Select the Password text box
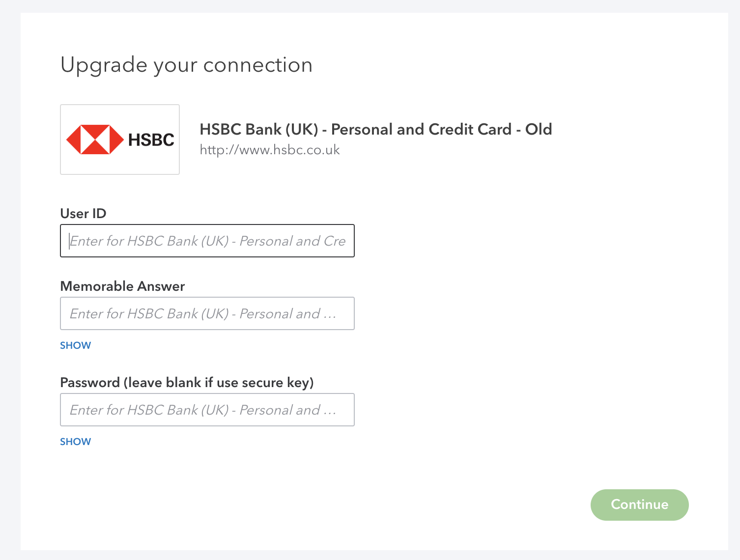The image size is (740, 560). (207, 410)
